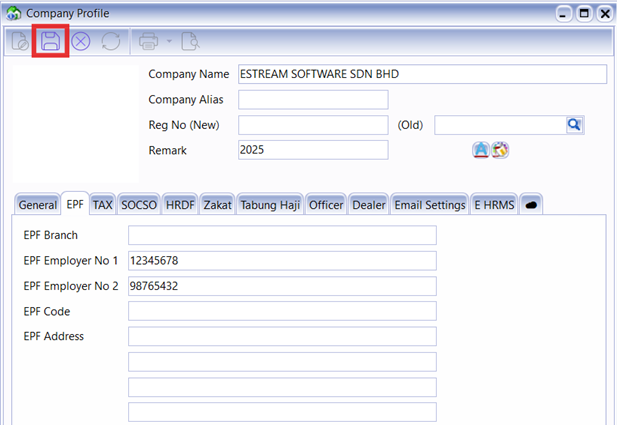Switch to the Tabung Haji tab
The width and height of the screenshot is (617, 425).
(270, 204)
